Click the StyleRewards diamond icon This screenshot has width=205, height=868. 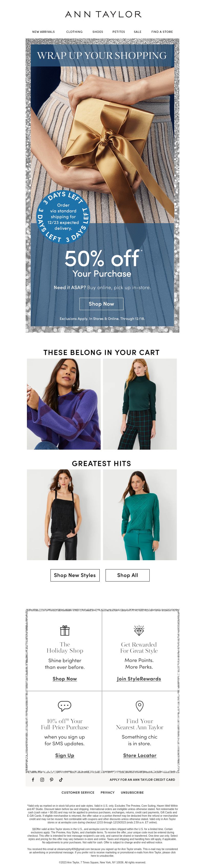pos(139,630)
